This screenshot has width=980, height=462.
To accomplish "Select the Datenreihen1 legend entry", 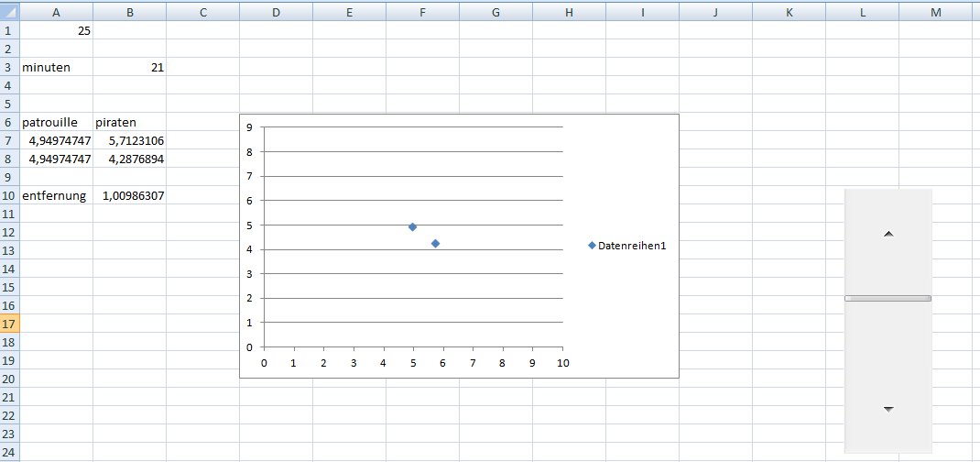I will coord(633,245).
